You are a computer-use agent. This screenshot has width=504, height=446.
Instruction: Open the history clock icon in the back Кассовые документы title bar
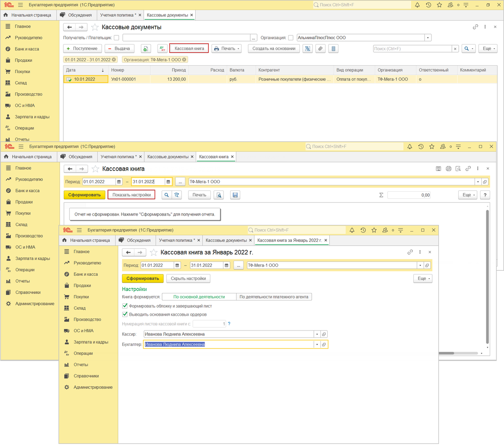pyautogui.click(x=428, y=5)
